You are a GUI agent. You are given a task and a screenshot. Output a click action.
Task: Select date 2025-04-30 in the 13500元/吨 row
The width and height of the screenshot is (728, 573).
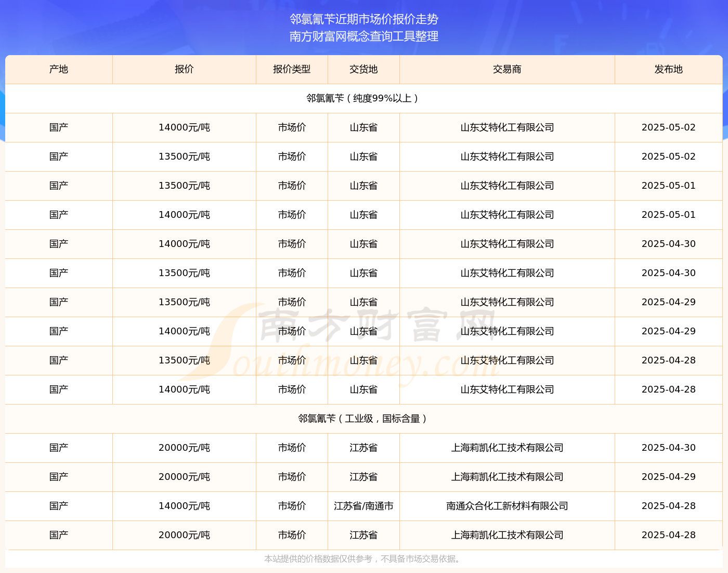click(668, 273)
